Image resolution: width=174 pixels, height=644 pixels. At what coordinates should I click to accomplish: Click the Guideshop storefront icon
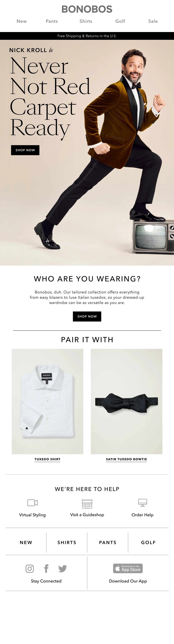click(x=87, y=504)
